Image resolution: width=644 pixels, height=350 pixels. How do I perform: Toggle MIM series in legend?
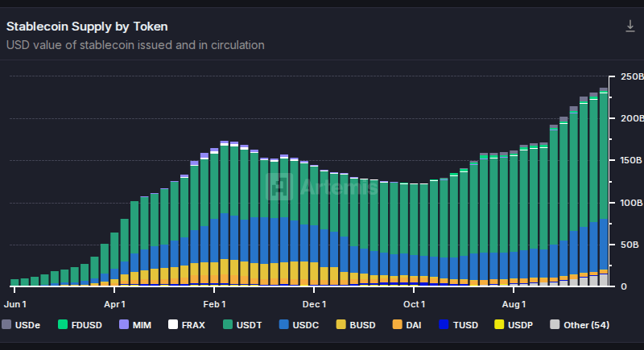(x=135, y=325)
